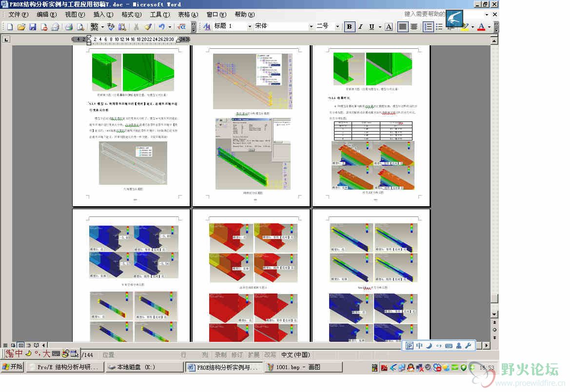Apply the red font color

point(481,26)
